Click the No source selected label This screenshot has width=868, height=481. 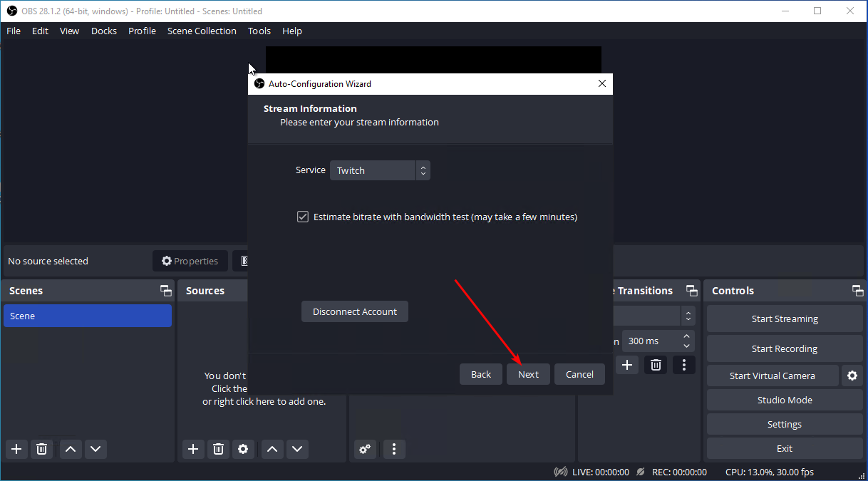pos(48,261)
